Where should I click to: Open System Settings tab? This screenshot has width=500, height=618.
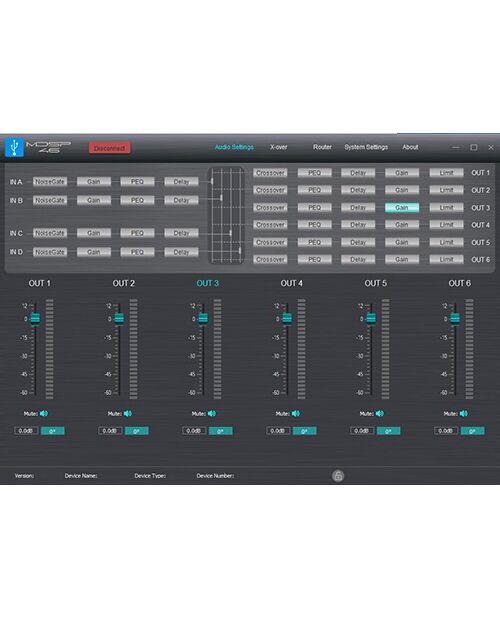tap(366, 147)
